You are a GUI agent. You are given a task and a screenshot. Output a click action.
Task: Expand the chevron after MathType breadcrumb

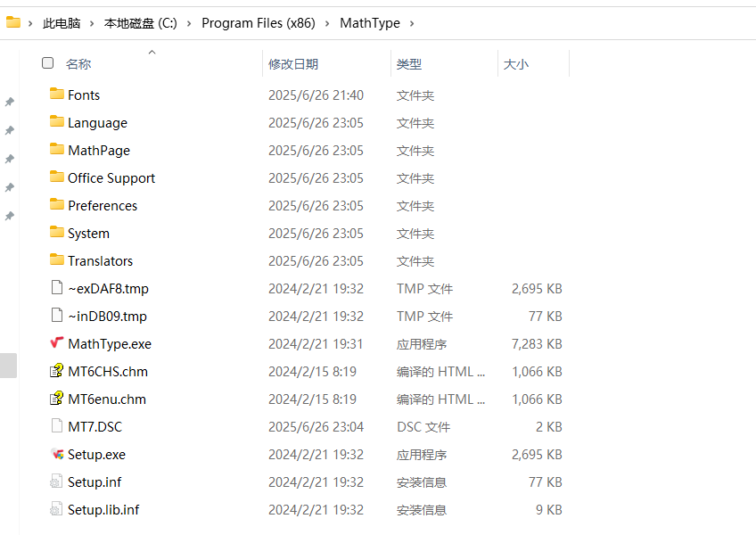(412, 23)
